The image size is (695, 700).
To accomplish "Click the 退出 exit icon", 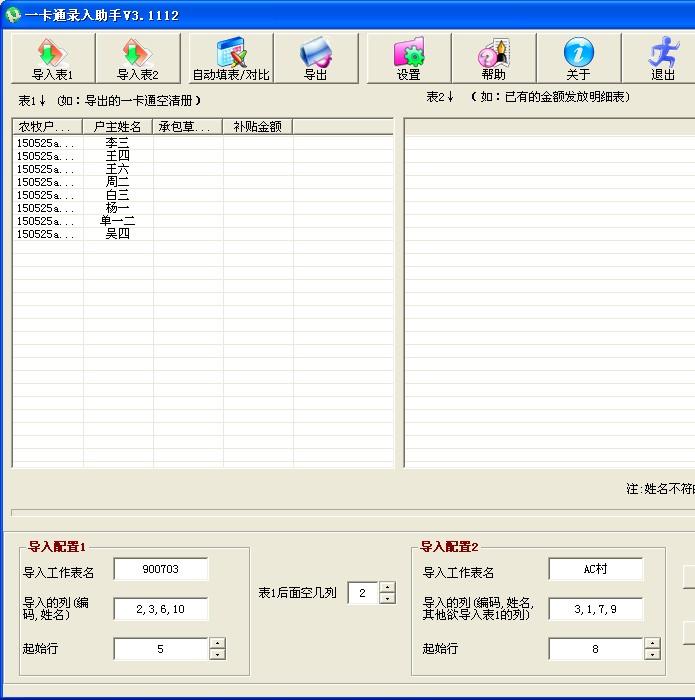I will (662, 58).
